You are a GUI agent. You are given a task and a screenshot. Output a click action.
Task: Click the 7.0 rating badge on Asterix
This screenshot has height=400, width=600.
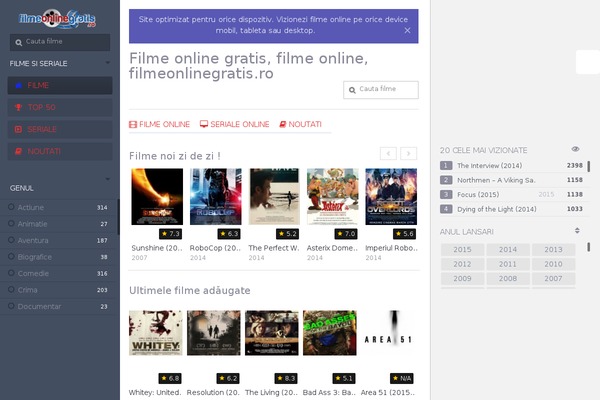[x=346, y=234]
